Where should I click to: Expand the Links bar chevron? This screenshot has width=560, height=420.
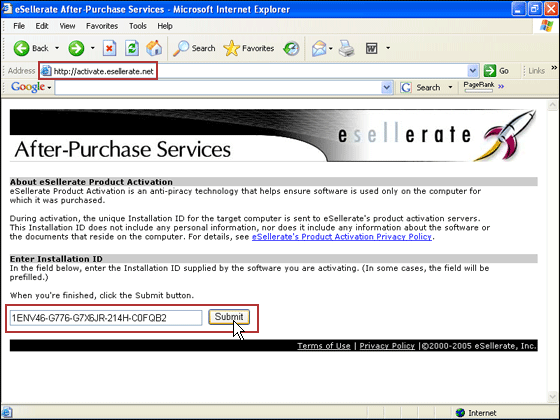pyautogui.click(x=554, y=67)
